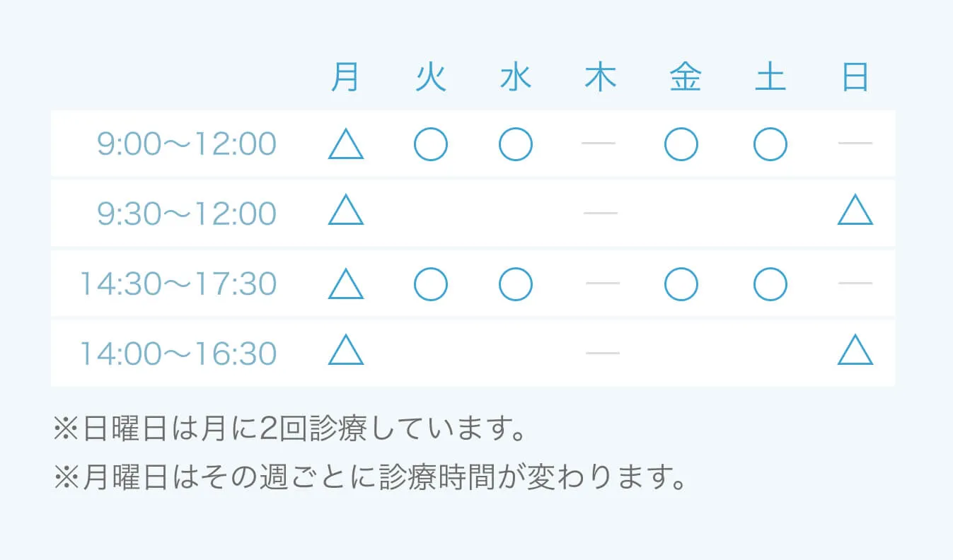The height and width of the screenshot is (560, 953).
Task: Click the Friday circle for 9:00～12:00
Action: tap(681, 144)
